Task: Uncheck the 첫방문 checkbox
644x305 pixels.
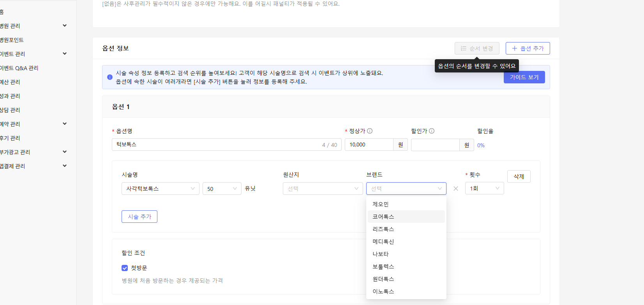Action: tap(125, 268)
